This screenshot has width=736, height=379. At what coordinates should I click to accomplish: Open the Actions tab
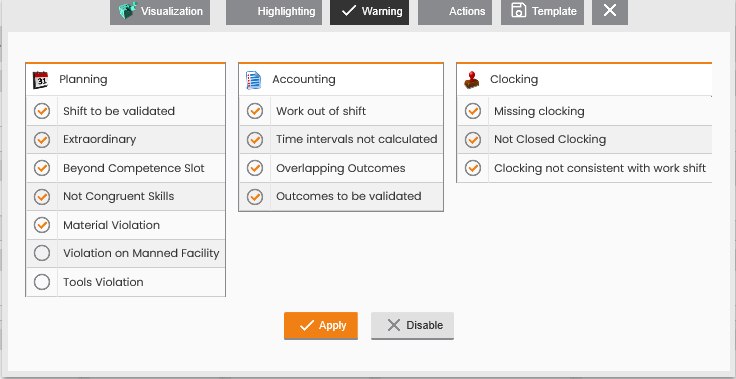455,11
